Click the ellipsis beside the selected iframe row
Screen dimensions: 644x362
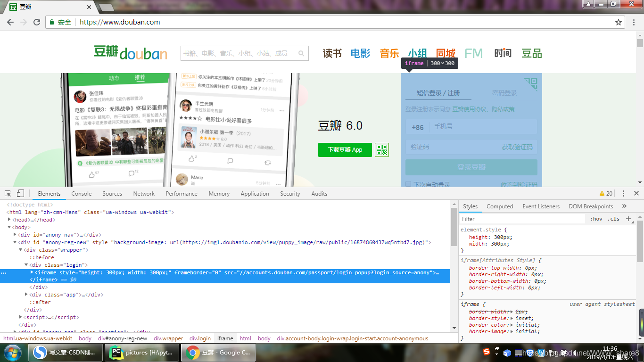[3, 273]
